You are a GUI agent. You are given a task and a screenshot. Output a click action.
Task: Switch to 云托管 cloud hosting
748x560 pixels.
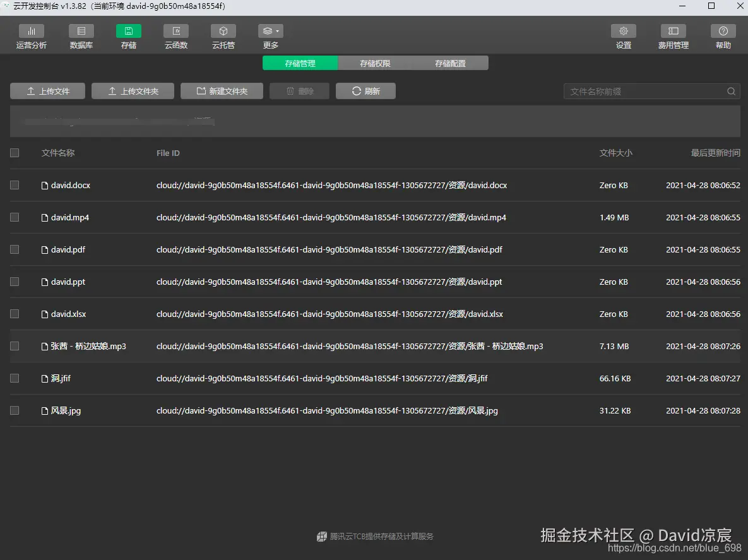pos(223,36)
